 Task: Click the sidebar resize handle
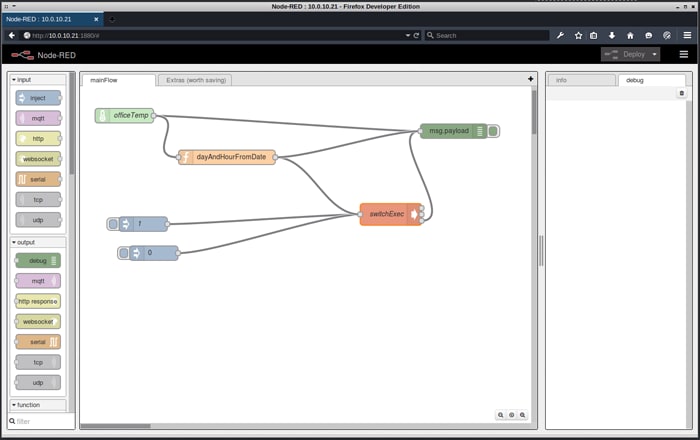541,250
